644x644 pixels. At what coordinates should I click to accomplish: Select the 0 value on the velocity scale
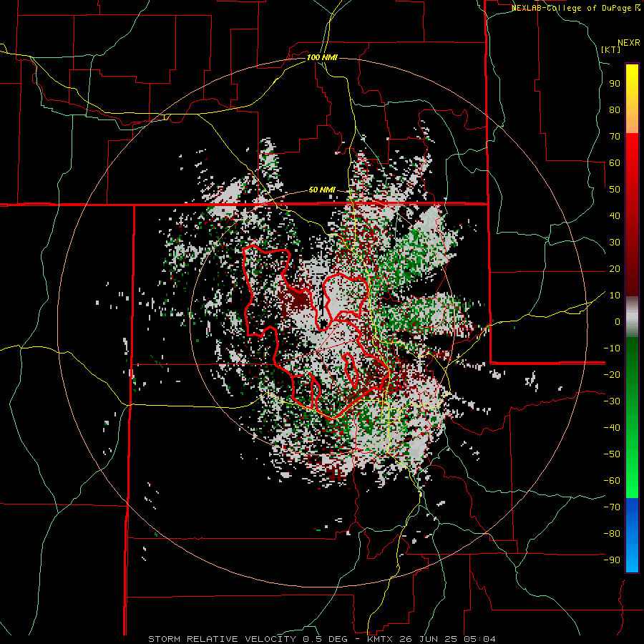(x=618, y=321)
